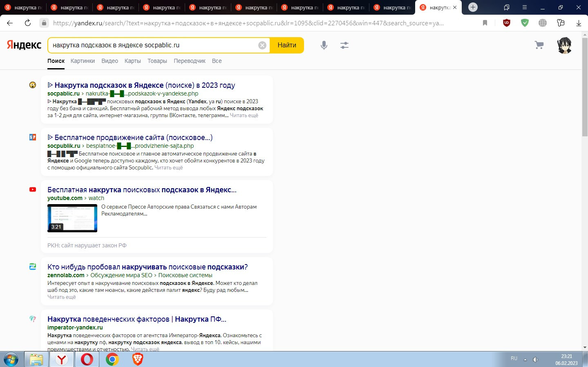Open result Накрутка подсказок в Яндексе (поиске)
Viewport: 588px width, 367px height.
(141, 85)
